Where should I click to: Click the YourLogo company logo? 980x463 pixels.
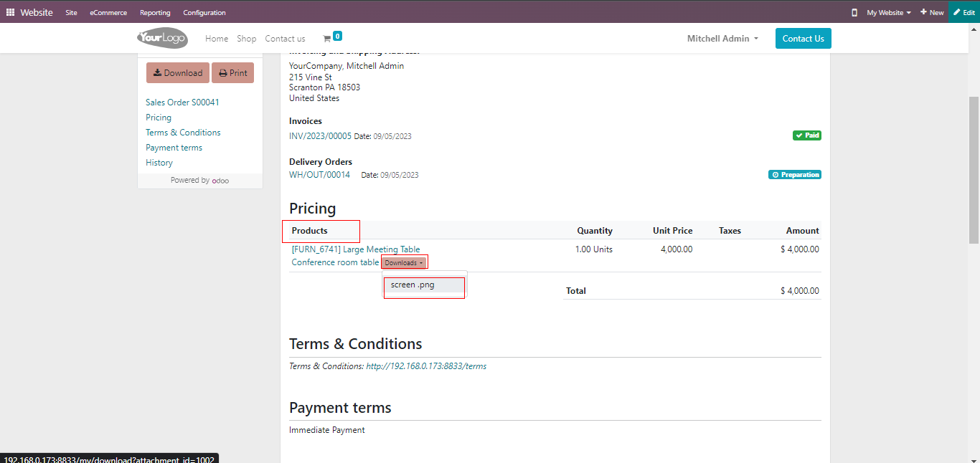tap(162, 38)
